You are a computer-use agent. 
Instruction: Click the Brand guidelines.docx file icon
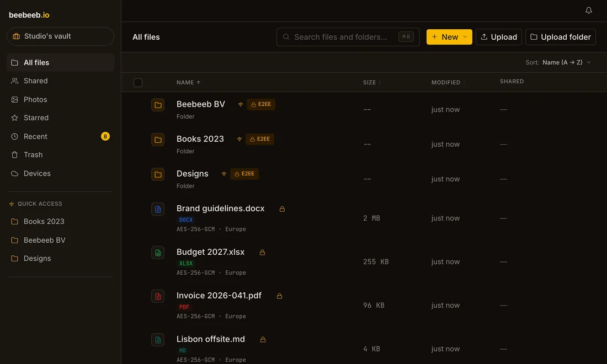pyautogui.click(x=158, y=209)
